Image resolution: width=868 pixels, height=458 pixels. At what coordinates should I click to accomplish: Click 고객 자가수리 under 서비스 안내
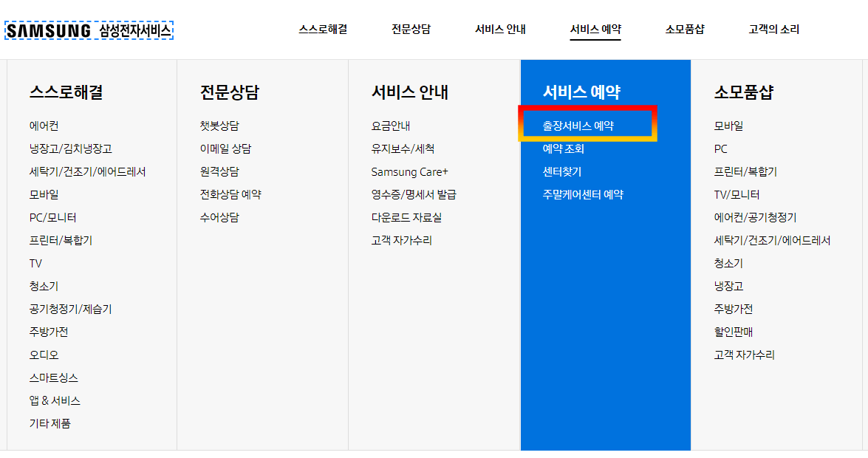[402, 240]
